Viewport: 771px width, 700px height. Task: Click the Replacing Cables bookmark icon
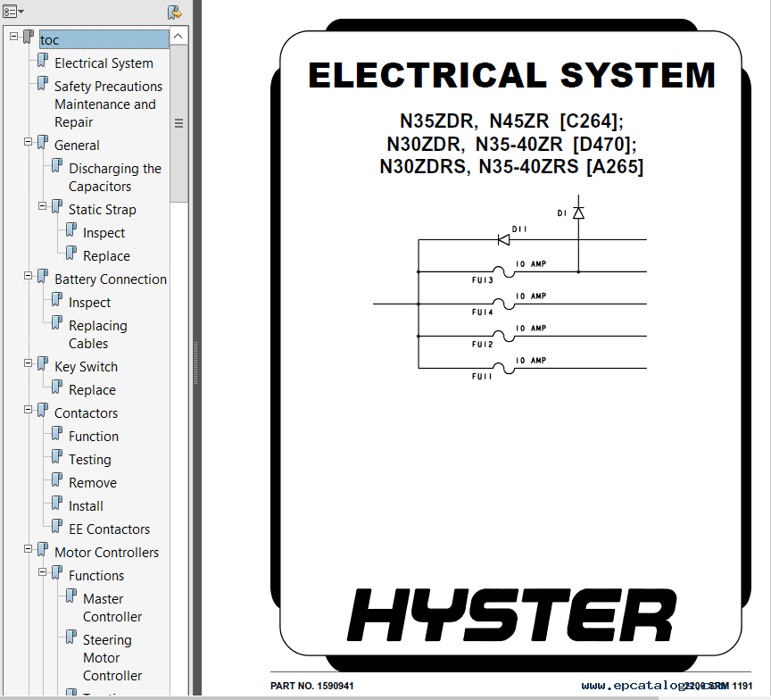(57, 323)
